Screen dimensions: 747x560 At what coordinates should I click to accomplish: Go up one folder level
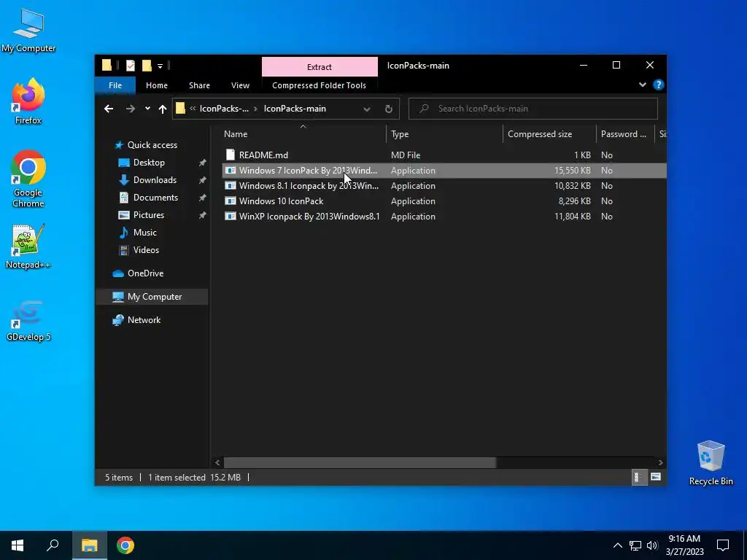point(163,109)
